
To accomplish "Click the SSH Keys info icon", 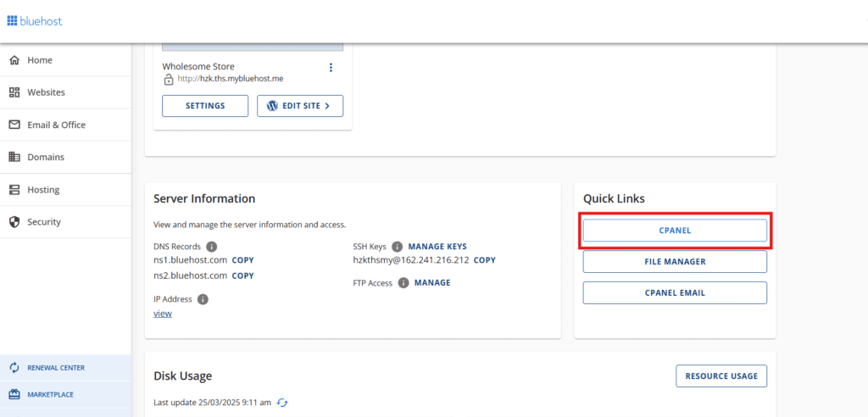I will tap(397, 247).
